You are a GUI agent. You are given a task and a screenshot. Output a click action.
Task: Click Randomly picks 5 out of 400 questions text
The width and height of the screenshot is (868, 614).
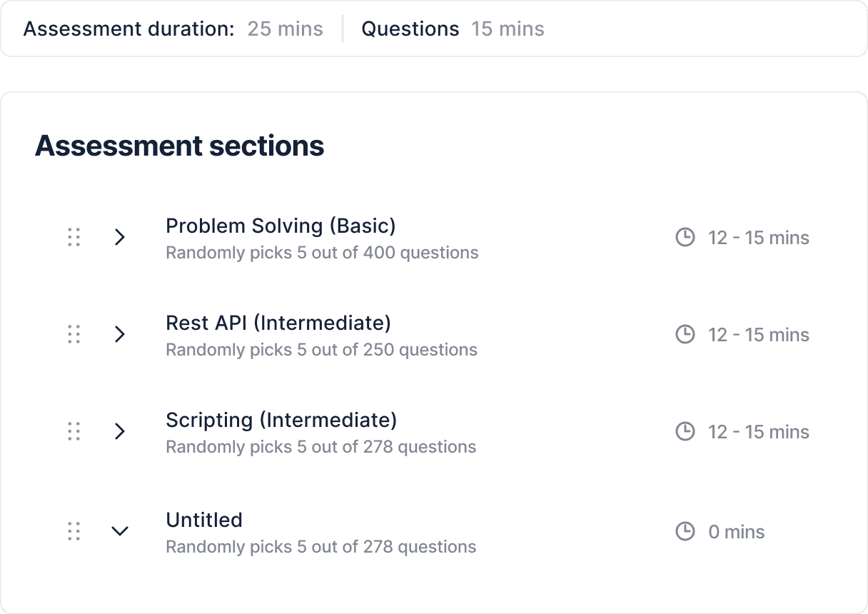tap(322, 253)
